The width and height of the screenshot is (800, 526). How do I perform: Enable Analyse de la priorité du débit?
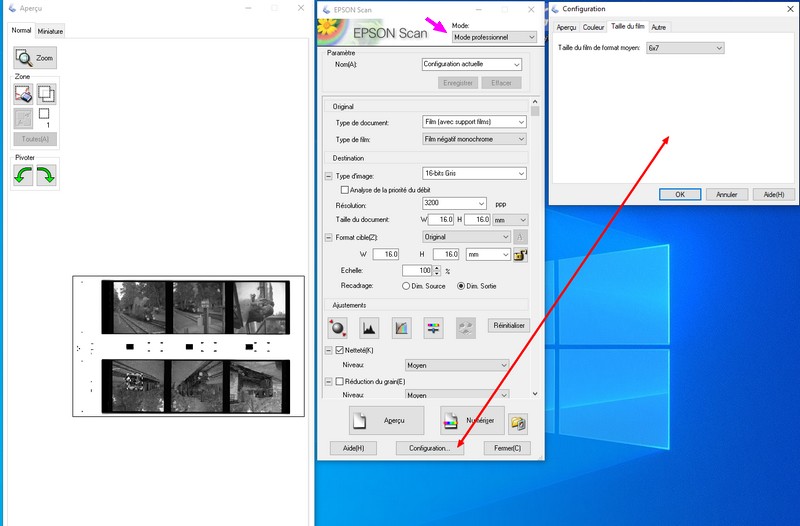344,190
